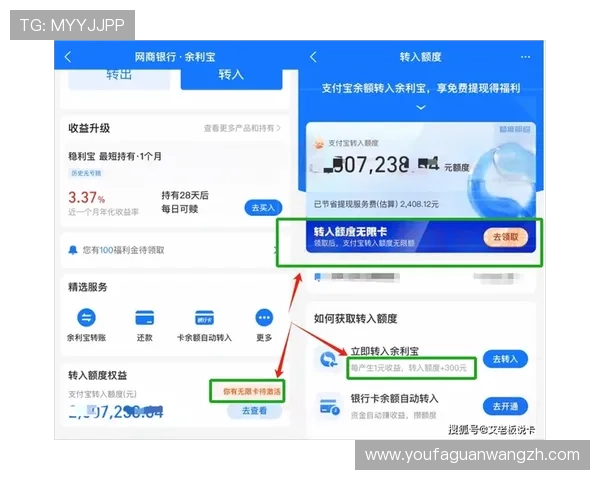Open the 余利宝转账 service icon

[x=86, y=317]
